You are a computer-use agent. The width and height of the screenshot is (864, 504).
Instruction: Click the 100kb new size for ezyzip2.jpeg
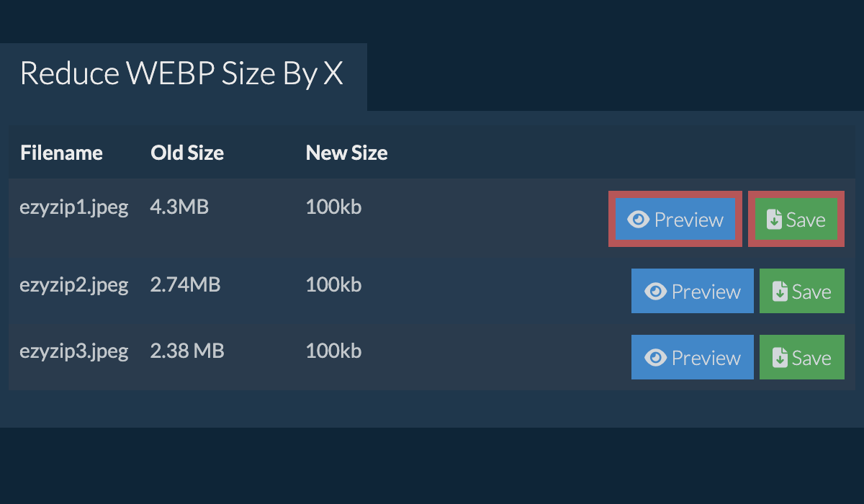tap(333, 284)
